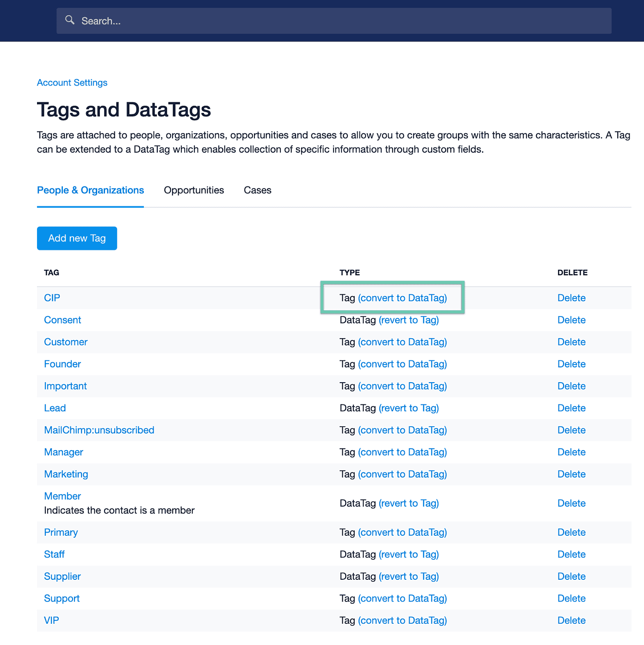Click the TYPE column header
The width and height of the screenshot is (644, 645).
tap(350, 273)
